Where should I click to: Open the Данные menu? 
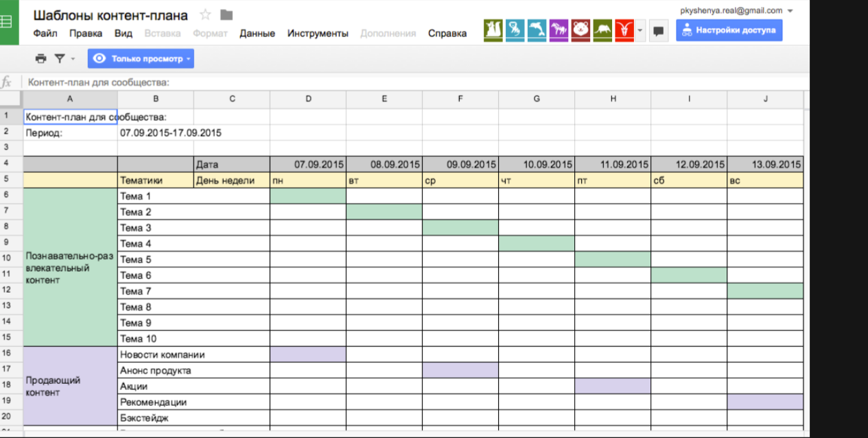[x=257, y=33]
